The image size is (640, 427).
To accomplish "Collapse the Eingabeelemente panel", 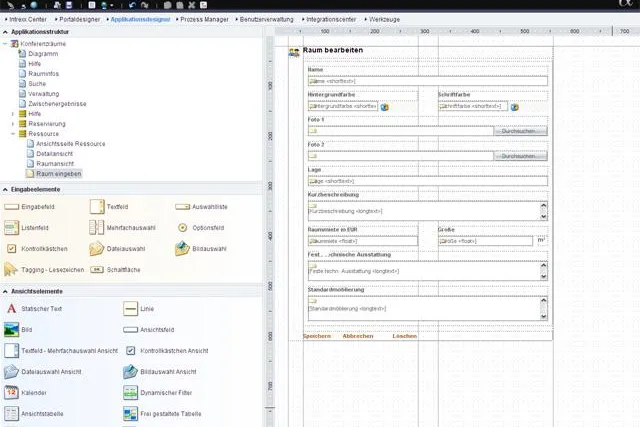I will 5,189.
